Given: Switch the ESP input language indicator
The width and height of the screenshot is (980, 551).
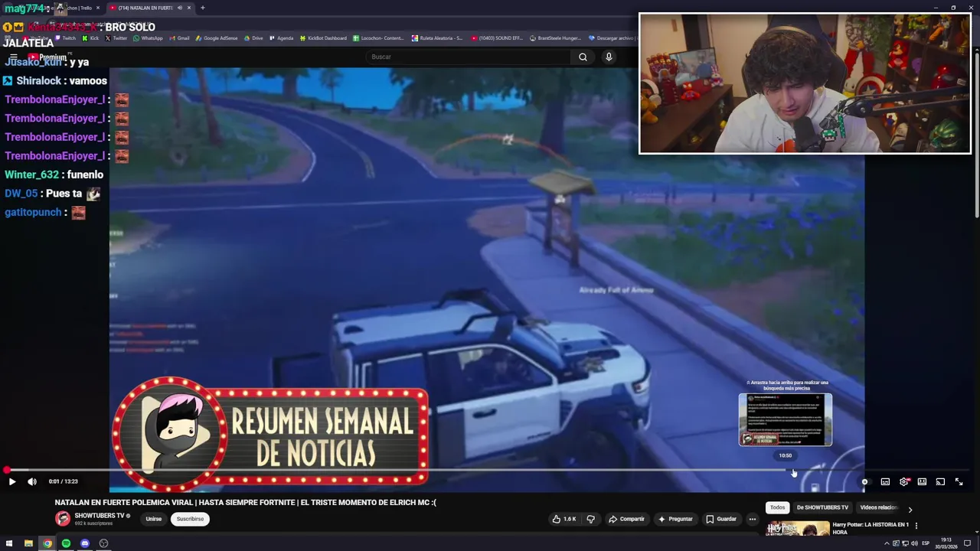Looking at the screenshot, I should [926, 543].
